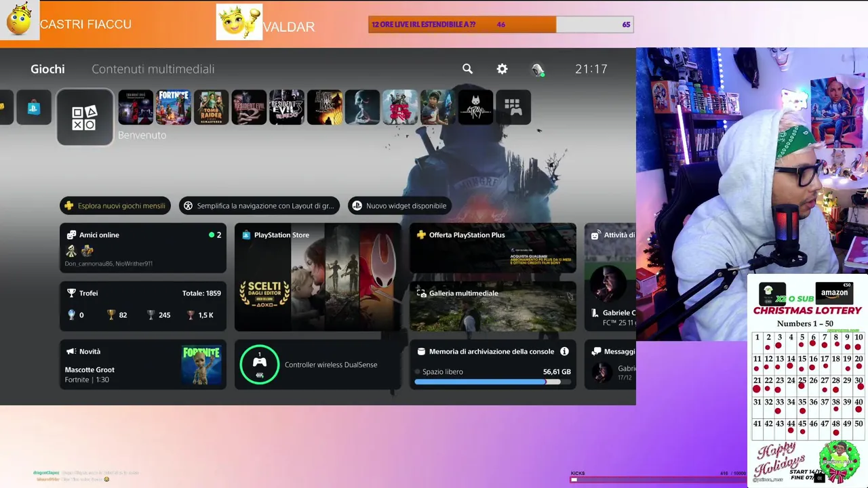The width and height of the screenshot is (868, 488).
Task: Click the CASTRI FIACCU name label
Action: [x=85, y=24]
